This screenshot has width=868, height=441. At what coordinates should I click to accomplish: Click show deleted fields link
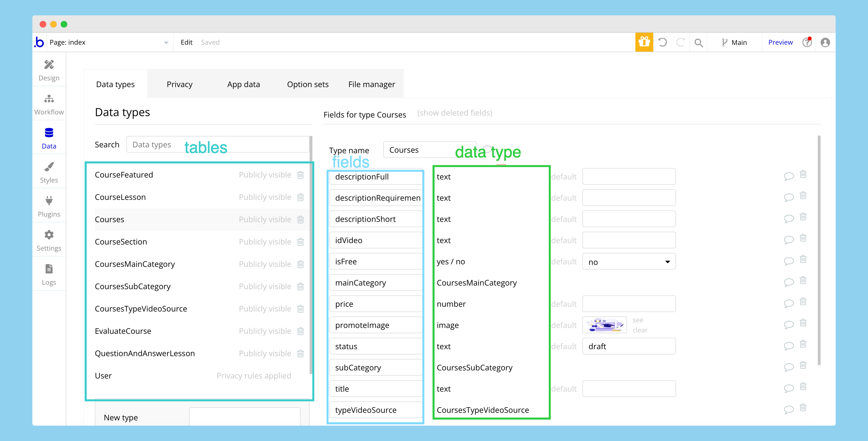click(455, 113)
